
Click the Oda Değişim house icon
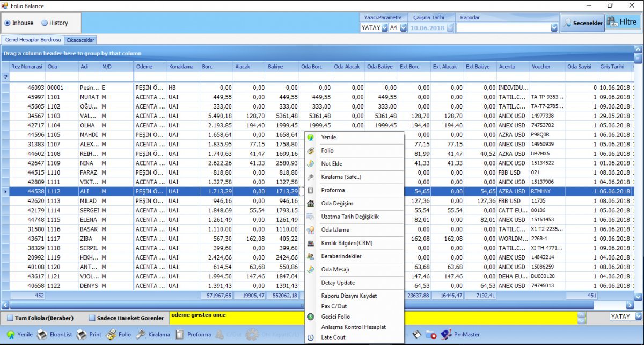[x=310, y=204]
